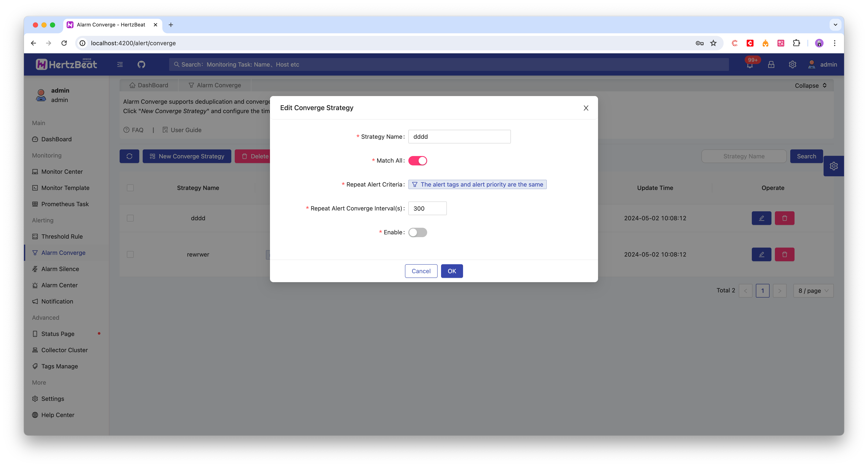Reload the browser page
This screenshot has width=868, height=467.
(x=64, y=43)
